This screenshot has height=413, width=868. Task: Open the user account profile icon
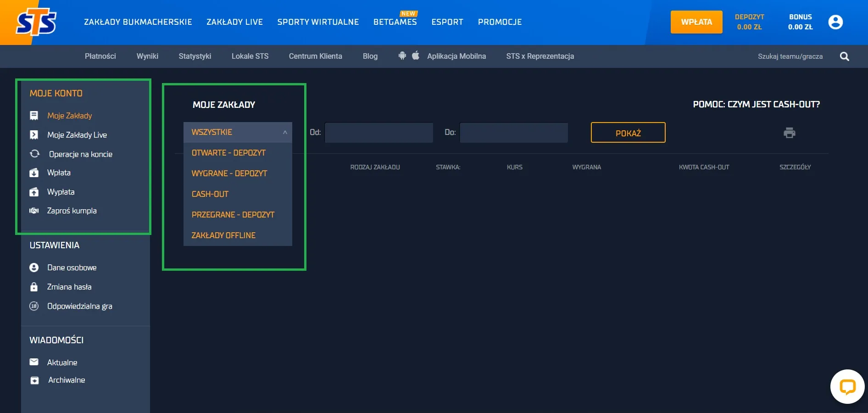point(835,22)
